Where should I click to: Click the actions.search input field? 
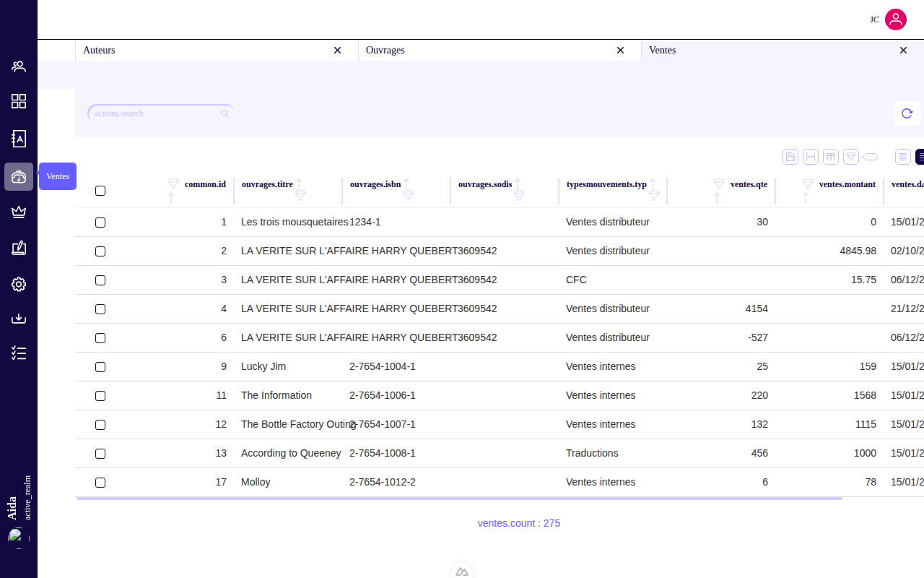pyautogui.click(x=160, y=113)
